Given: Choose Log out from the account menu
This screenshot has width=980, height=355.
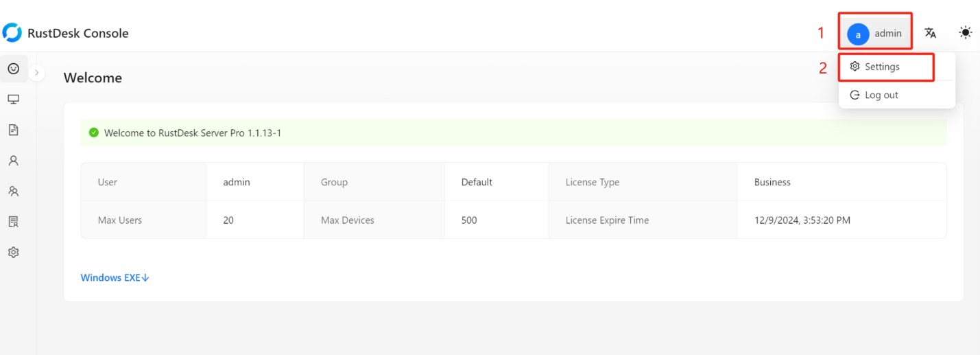Looking at the screenshot, I should click(x=881, y=95).
